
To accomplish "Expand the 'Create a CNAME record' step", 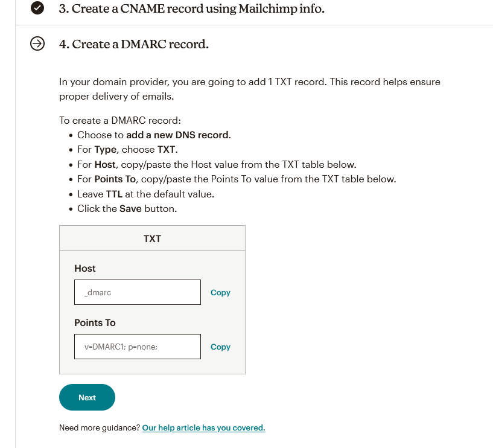I will 192,9.
